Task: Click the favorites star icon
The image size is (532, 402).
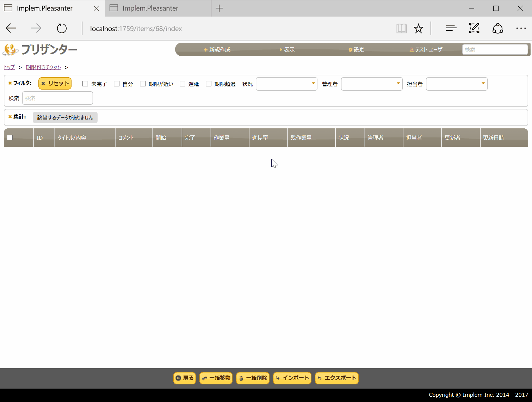Action: (418, 29)
